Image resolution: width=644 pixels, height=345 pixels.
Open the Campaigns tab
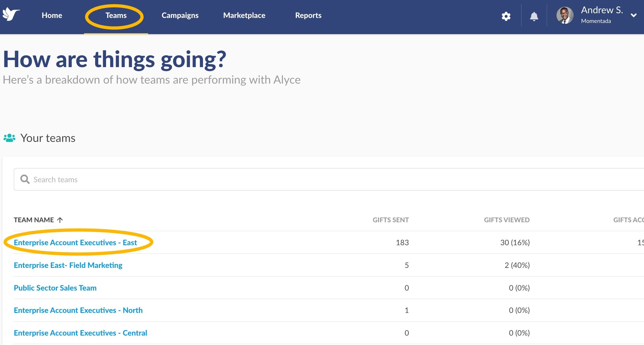180,15
